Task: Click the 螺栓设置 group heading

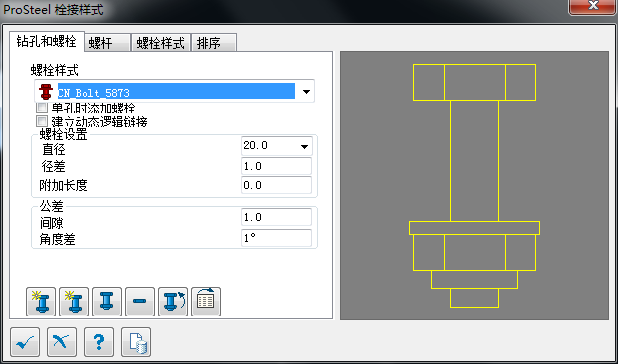Action: click(63, 134)
